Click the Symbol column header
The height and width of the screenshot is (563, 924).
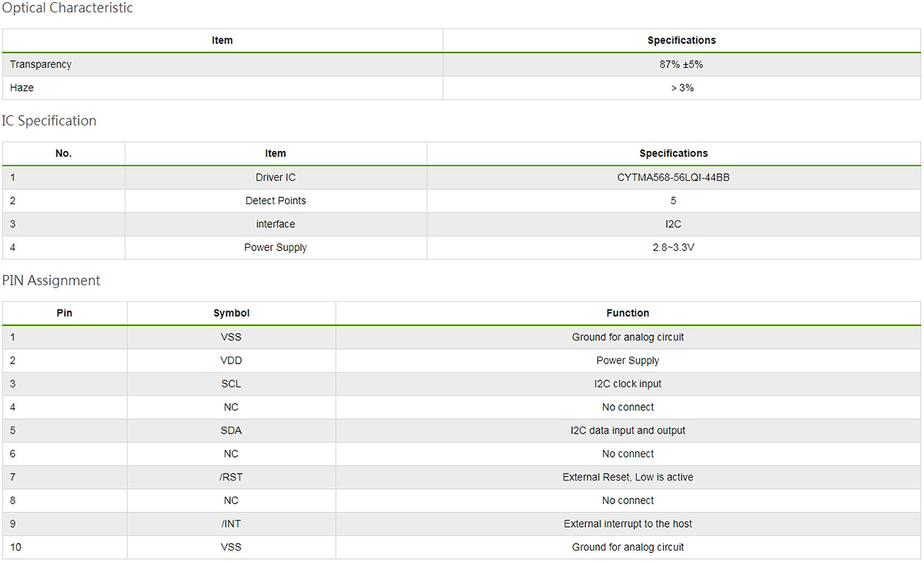[231, 313]
